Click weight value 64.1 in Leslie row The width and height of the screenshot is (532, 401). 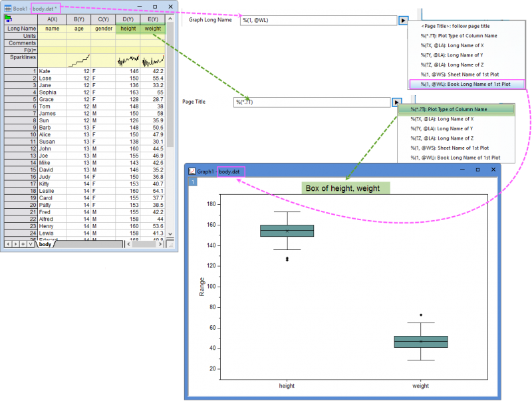(x=153, y=191)
